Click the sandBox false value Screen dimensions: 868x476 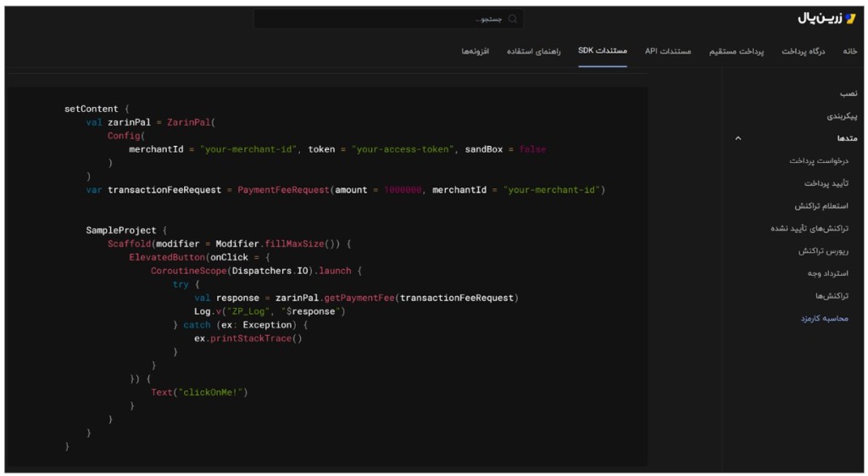[x=532, y=149]
